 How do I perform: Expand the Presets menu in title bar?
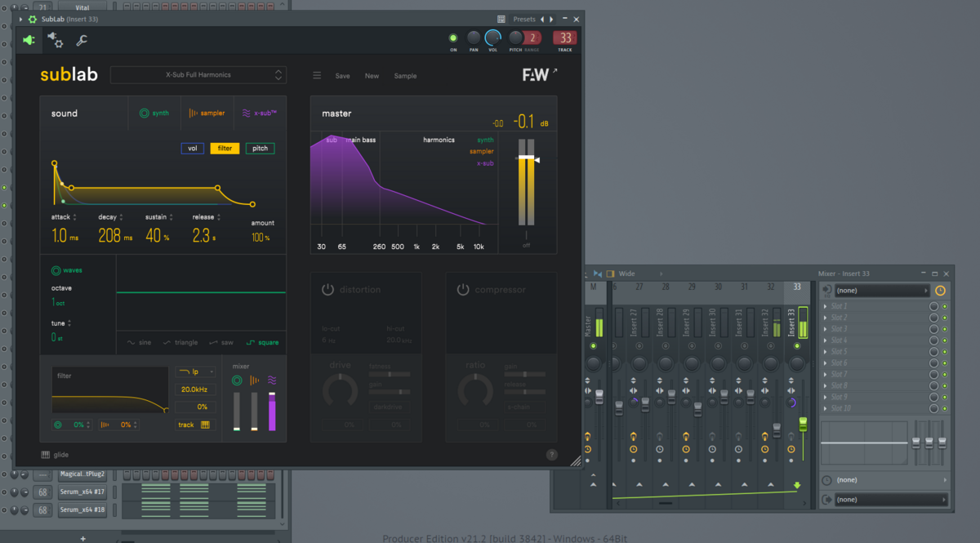[x=524, y=19]
